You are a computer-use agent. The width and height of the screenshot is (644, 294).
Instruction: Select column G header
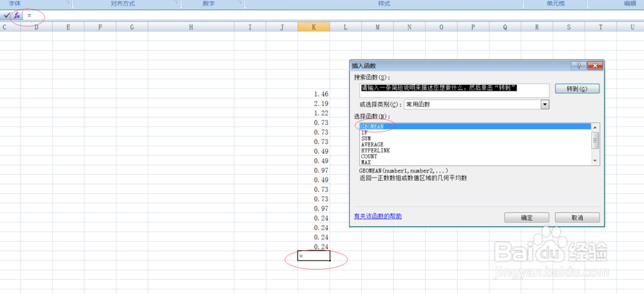click(x=132, y=27)
